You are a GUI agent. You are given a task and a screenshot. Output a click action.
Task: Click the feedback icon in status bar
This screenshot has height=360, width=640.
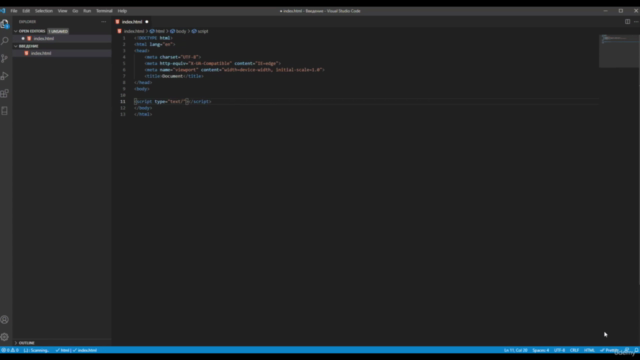(627, 350)
